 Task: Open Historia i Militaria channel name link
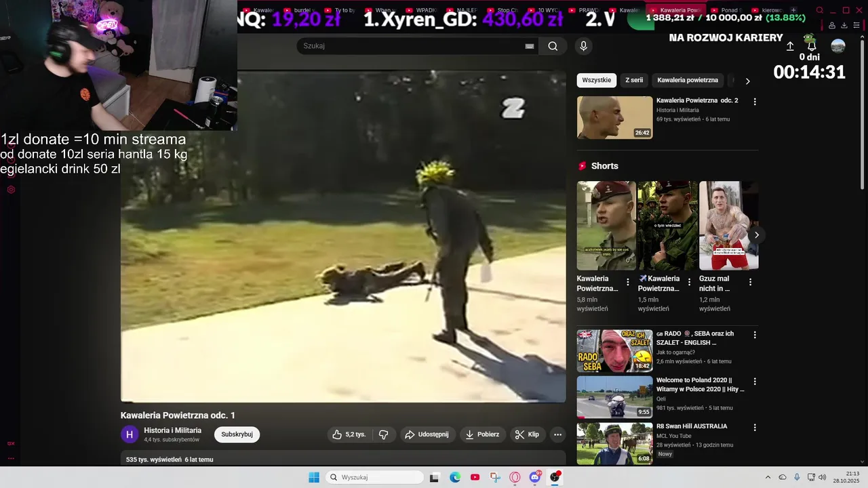pyautogui.click(x=172, y=430)
